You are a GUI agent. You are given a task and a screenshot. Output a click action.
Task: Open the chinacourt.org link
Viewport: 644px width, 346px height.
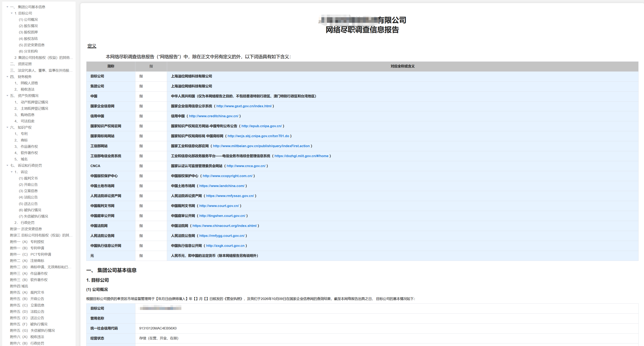(x=225, y=226)
